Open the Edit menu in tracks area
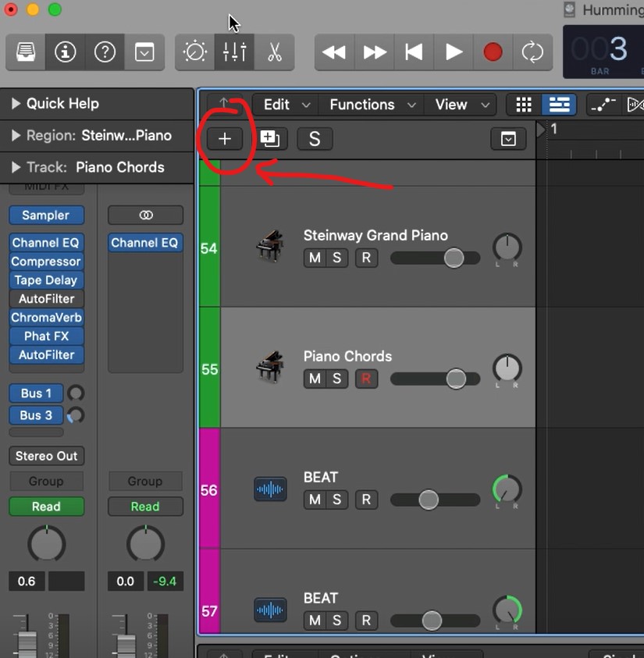This screenshot has width=644, height=658. coord(286,105)
